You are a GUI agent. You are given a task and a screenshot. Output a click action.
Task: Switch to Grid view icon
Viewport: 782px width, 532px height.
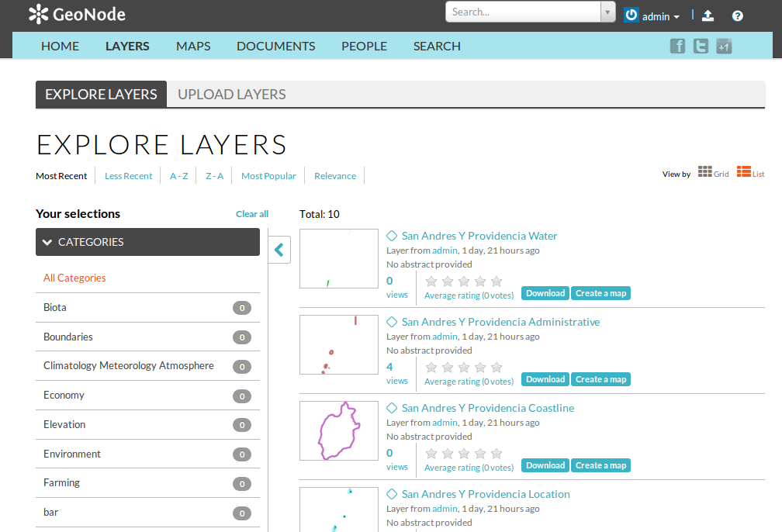point(704,171)
